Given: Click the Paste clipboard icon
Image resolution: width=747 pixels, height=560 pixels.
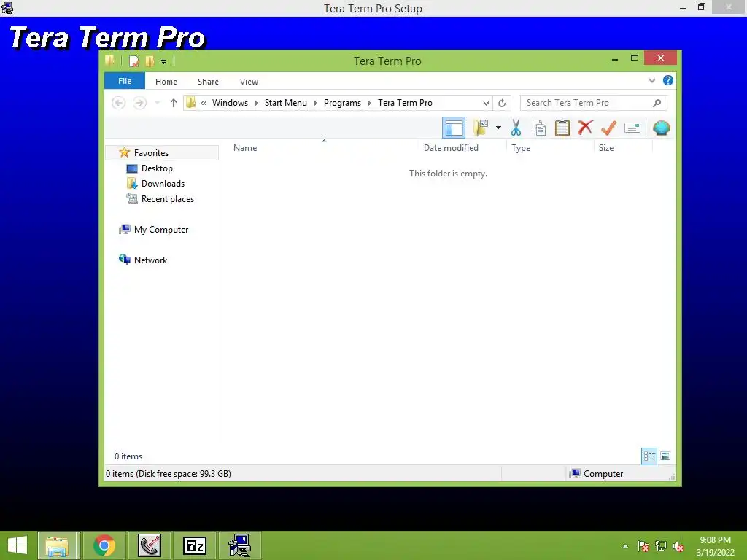Looking at the screenshot, I should click(x=562, y=128).
